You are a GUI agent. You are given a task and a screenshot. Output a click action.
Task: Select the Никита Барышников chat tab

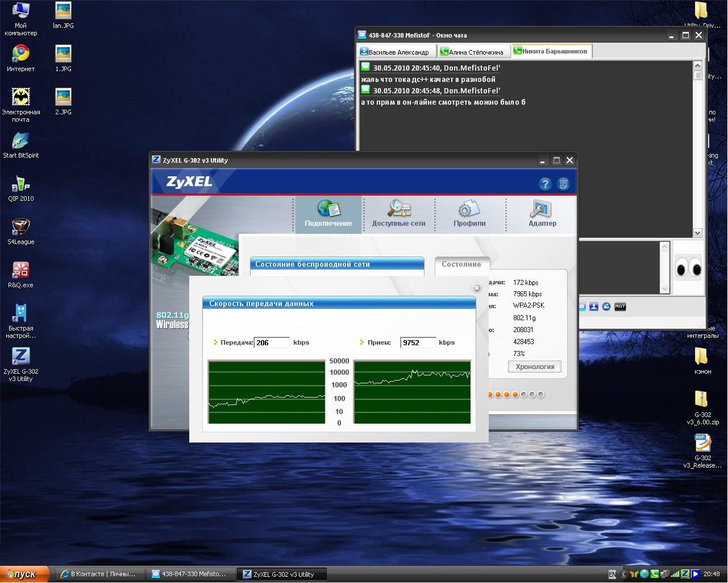pyautogui.click(x=551, y=51)
